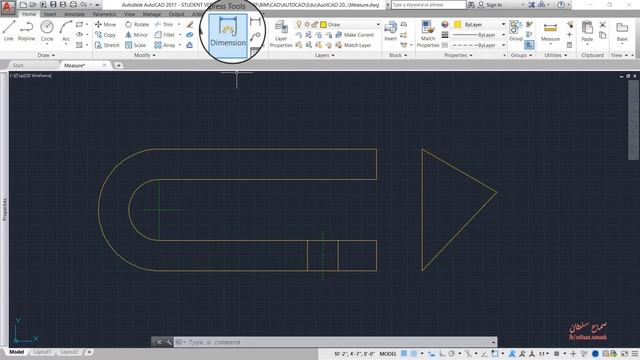
Task: Expand the Draw panel dropdown
Action: click(46, 55)
